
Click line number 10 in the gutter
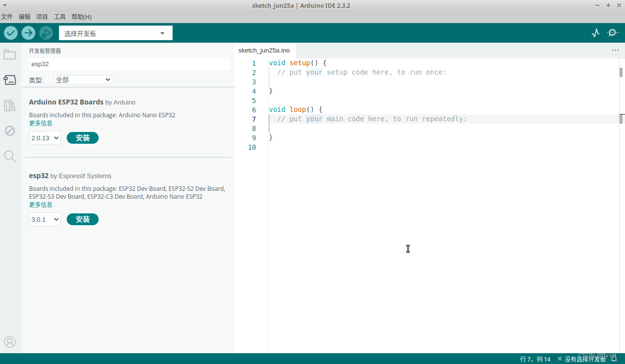(x=252, y=147)
